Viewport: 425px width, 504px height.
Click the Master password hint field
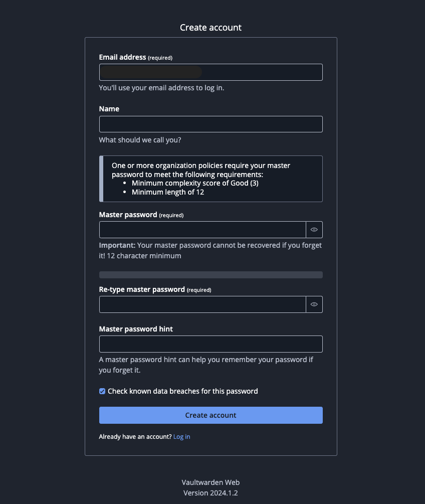pyautogui.click(x=210, y=344)
